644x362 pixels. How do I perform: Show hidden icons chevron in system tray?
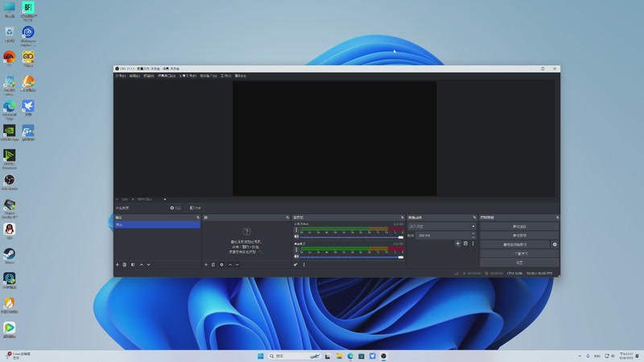(580, 356)
